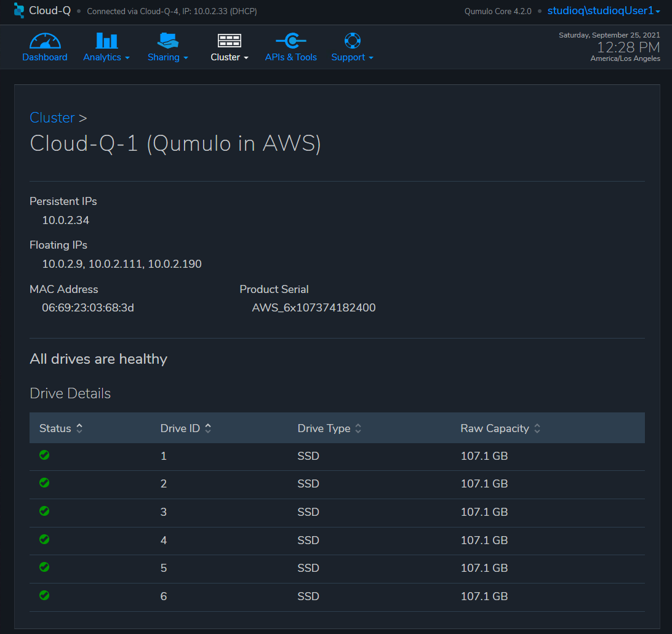Sort drives by Drive ID column arrows
This screenshot has width=672, height=634.
[208, 428]
